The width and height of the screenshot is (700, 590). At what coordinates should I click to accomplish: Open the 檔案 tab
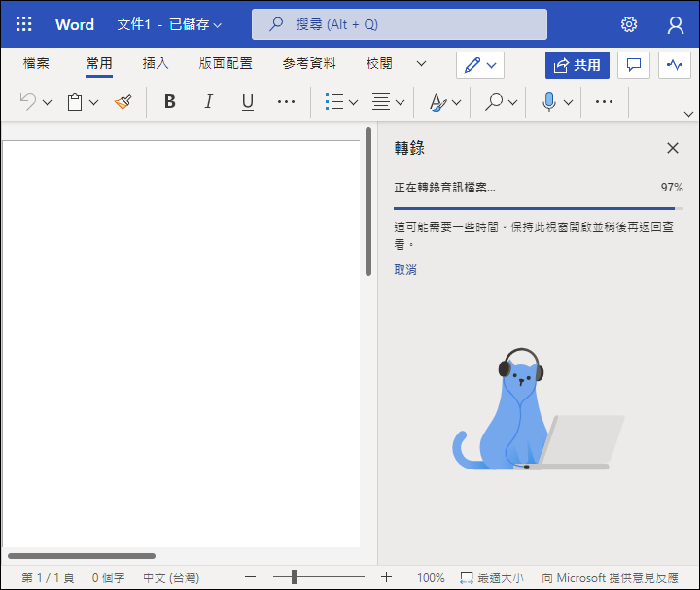[36, 64]
